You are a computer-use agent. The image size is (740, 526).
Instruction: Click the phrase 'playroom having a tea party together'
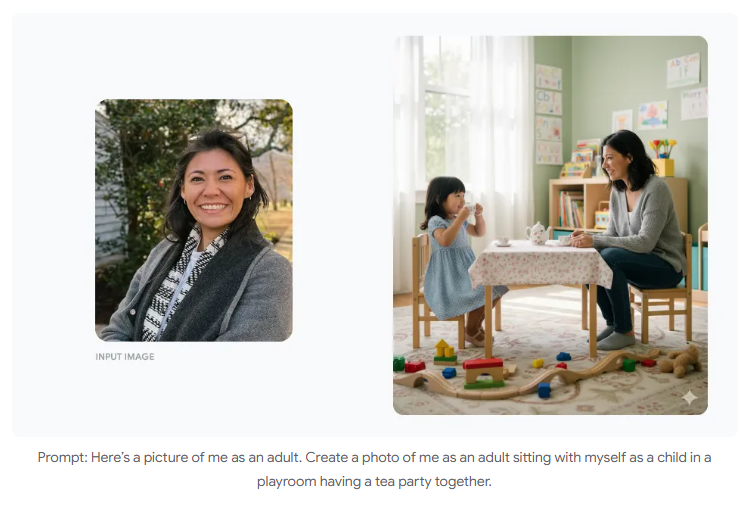pyautogui.click(x=374, y=482)
